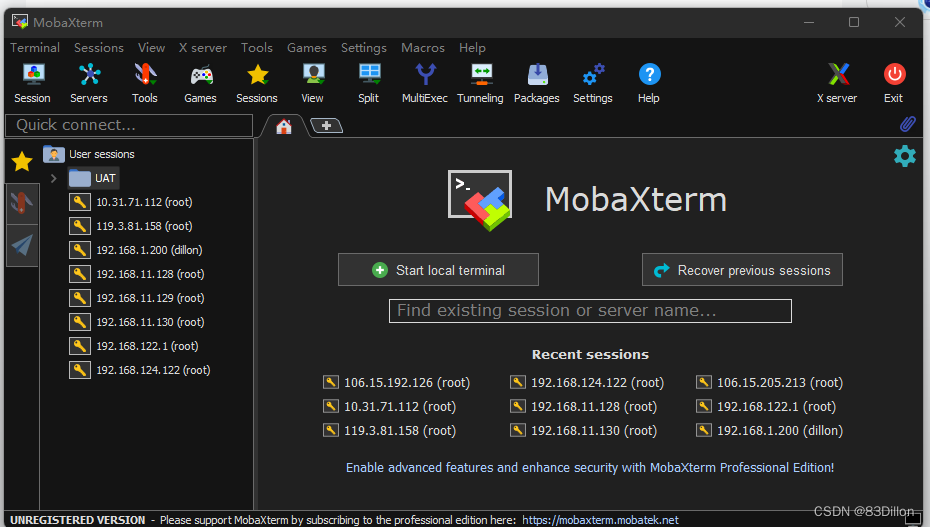Click key icon of recent 106.15.192.126 session
Screen dimensions: 930x527
coord(331,382)
